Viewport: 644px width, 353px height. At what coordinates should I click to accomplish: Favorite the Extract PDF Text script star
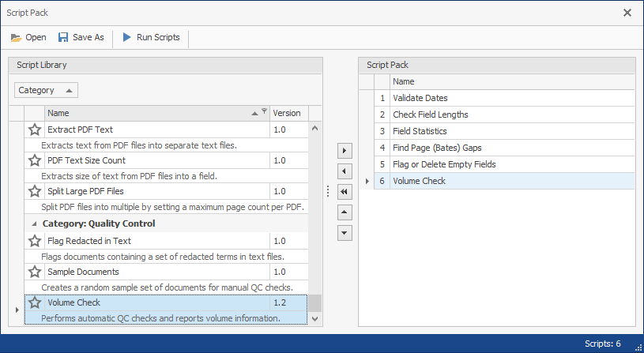[35, 130]
